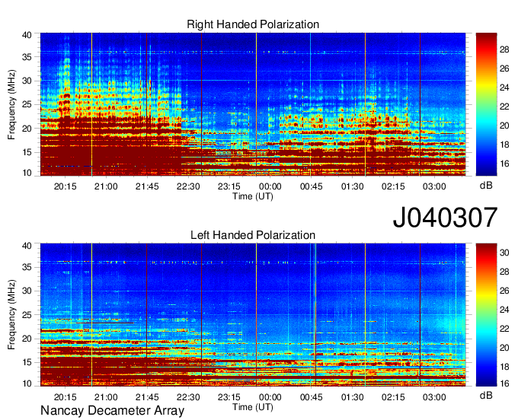This screenshot has height=420, width=518.
Task: Click the 40 MHz tick on Left Handed plot
Action: point(27,246)
